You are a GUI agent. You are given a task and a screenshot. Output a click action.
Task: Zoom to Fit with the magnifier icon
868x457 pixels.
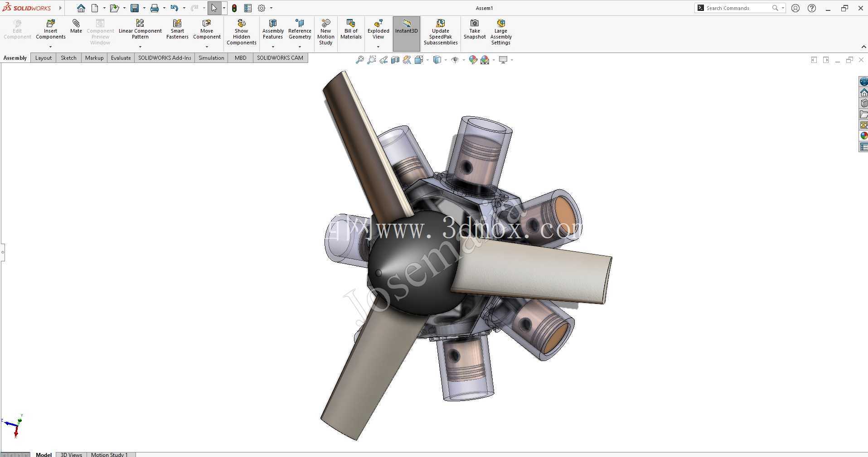click(360, 60)
